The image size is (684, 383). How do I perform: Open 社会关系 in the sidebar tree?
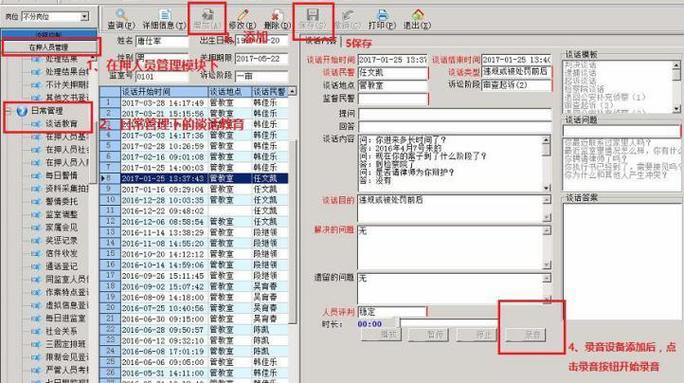click(x=62, y=331)
